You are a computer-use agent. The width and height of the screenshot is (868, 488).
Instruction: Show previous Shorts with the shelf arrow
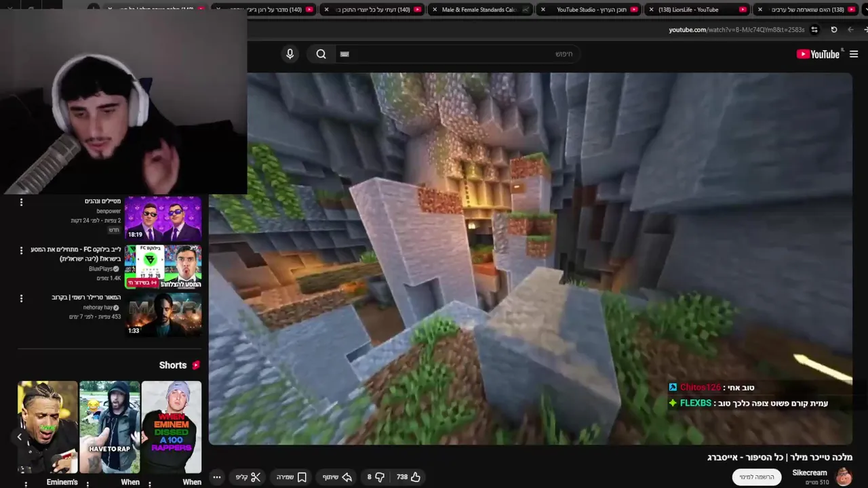(x=19, y=437)
